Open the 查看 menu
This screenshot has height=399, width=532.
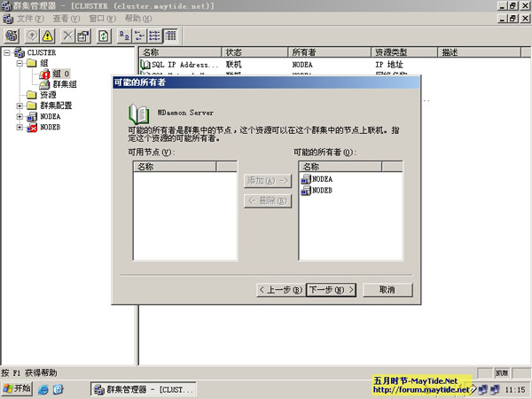[x=65, y=18]
